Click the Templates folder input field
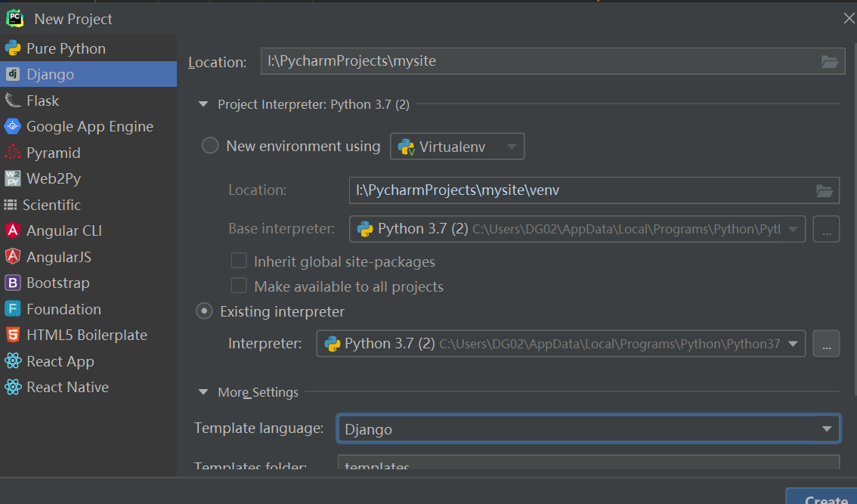Viewport: 857px width, 504px height. pyautogui.click(x=589, y=462)
